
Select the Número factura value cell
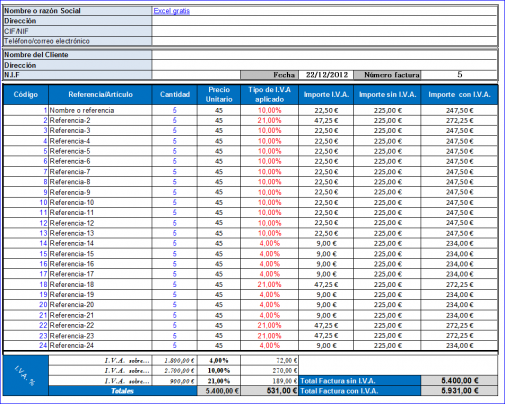click(459, 75)
